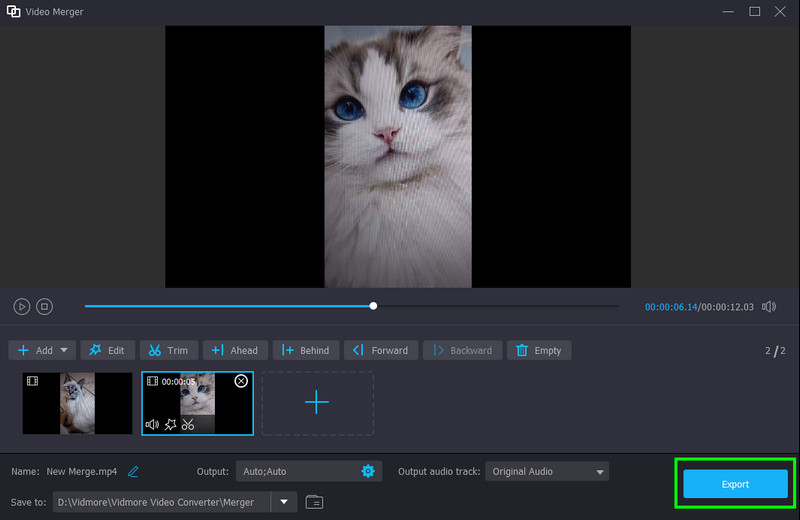This screenshot has height=520, width=800.
Task: Click the video preview area
Action: pyautogui.click(x=398, y=157)
